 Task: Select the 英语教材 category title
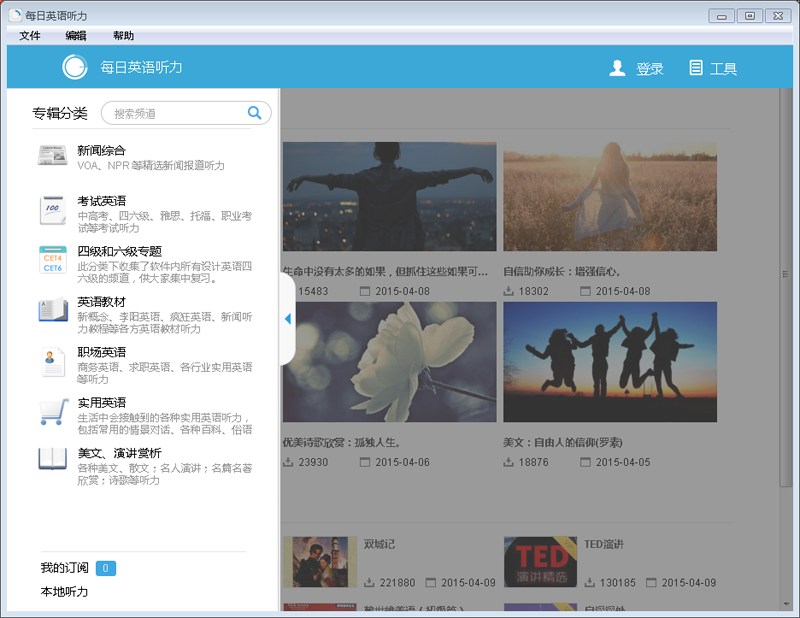tap(102, 302)
